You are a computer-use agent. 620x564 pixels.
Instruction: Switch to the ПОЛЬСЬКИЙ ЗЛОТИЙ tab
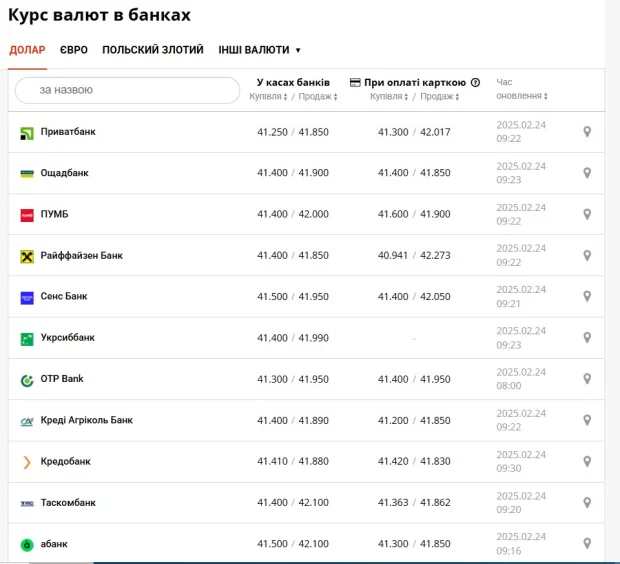point(152,50)
